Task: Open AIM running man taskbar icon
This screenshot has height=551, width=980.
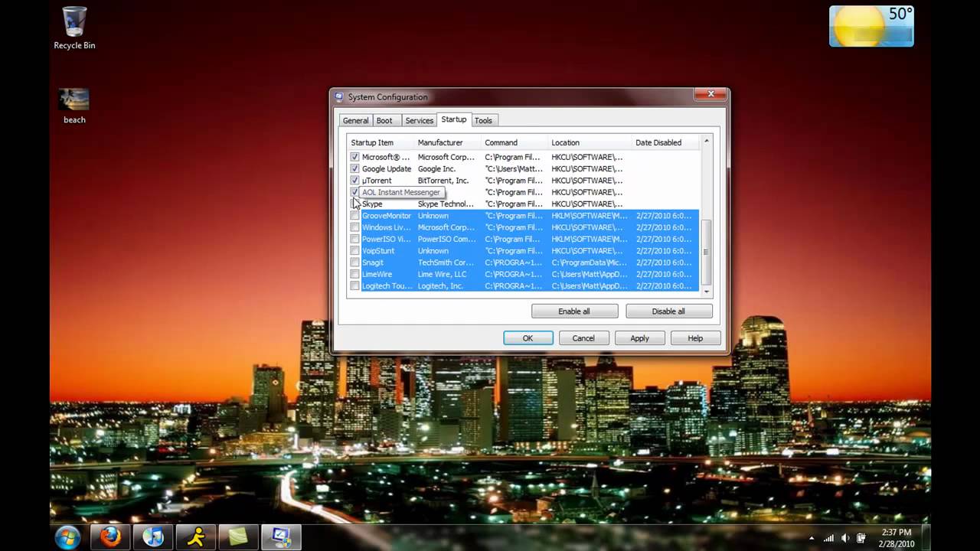Action: 196,536
